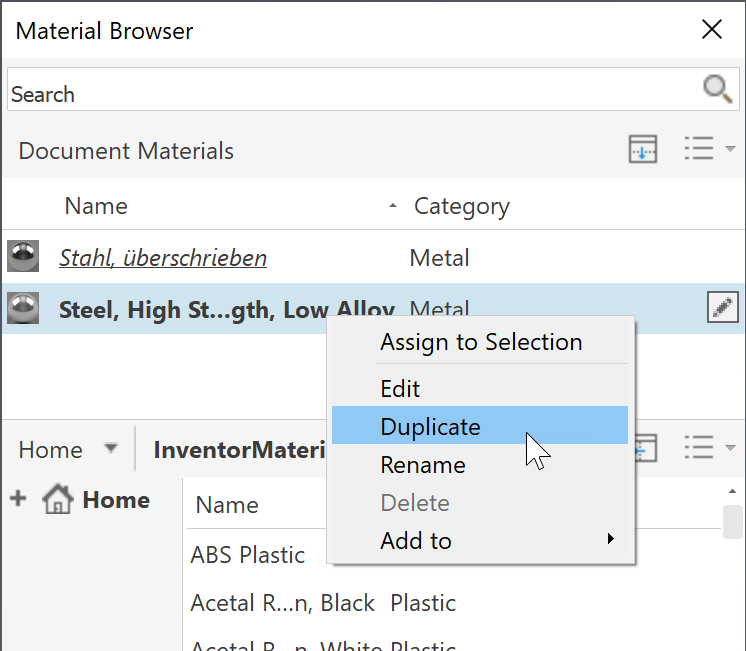Screen dimensions: 746x651
Task: Expand the Home tree node plus sign
Action: click(18, 498)
